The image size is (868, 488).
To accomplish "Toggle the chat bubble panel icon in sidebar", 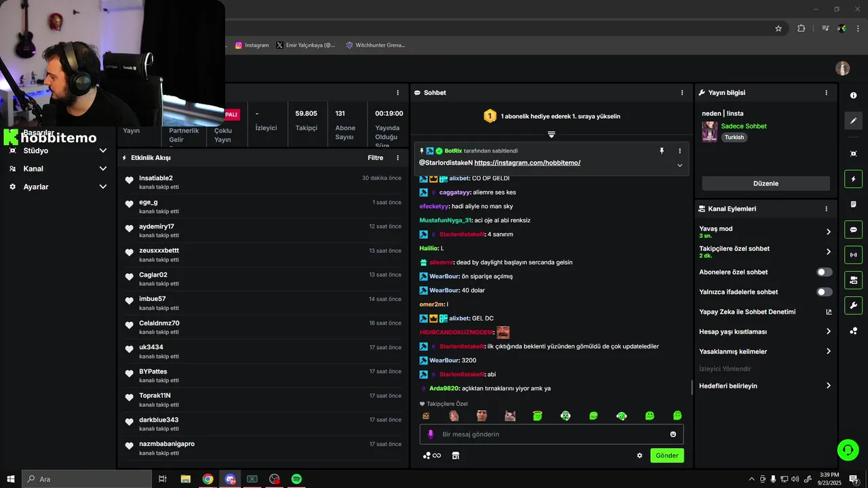I will (x=853, y=229).
